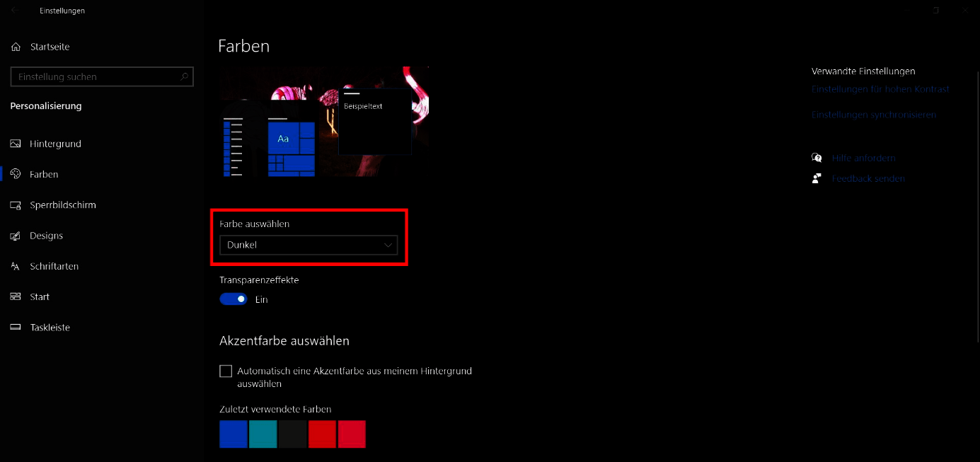The image size is (980, 462).
Task: Enable automatic accent color from background
Action: (225, 371)
